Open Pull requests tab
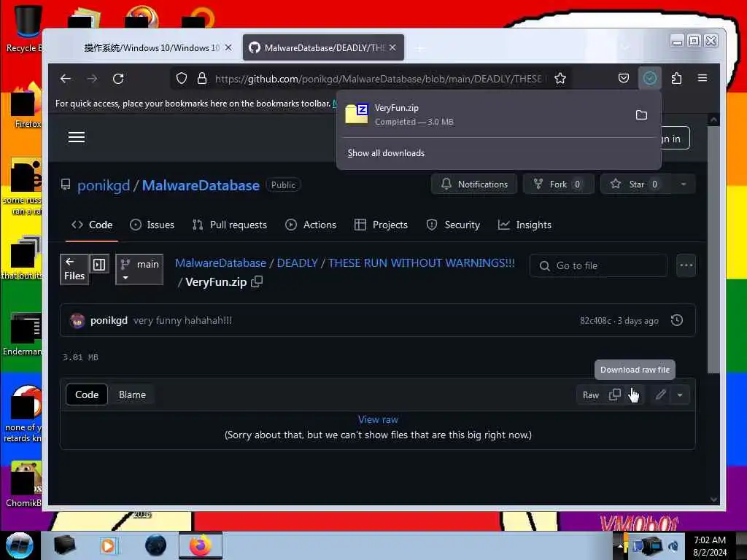Image resolution: width=747 pixels, height=560 pixels. (x=230, y=225)
